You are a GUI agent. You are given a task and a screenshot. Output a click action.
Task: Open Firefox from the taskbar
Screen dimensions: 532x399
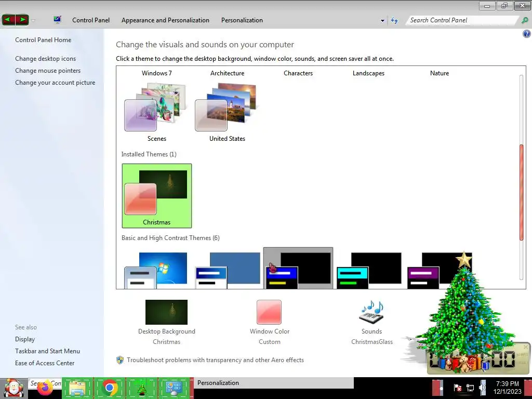coord(45,388)
